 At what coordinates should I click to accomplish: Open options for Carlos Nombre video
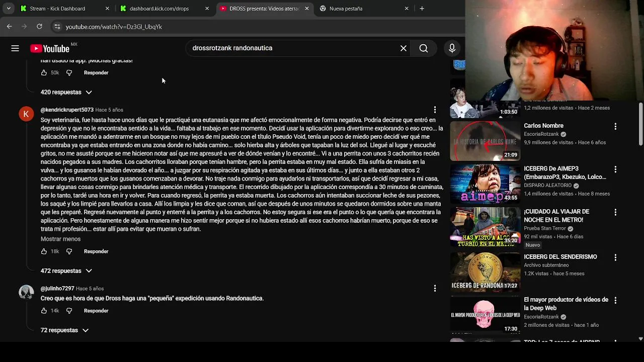(x=615, y=126)
